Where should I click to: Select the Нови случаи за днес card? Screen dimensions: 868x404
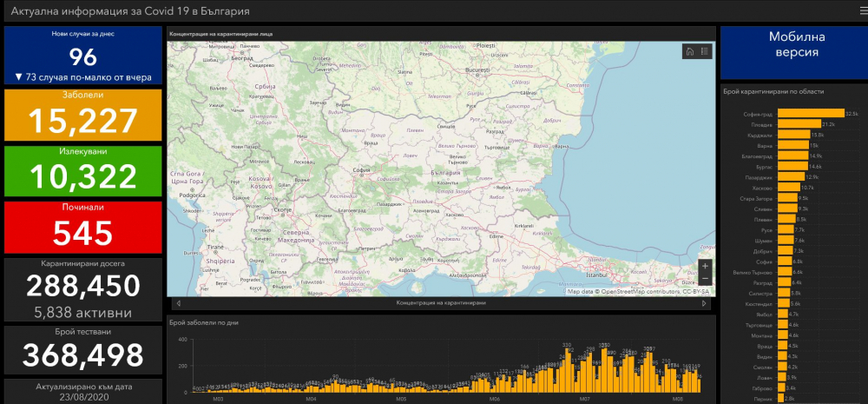click(83, 56)
